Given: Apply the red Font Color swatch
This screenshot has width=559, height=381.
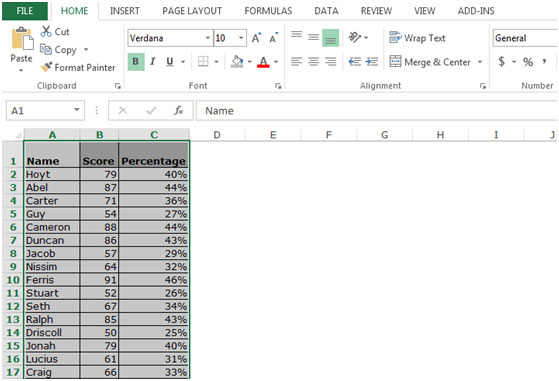Looking at the screenshot, I should coord(263,62).
